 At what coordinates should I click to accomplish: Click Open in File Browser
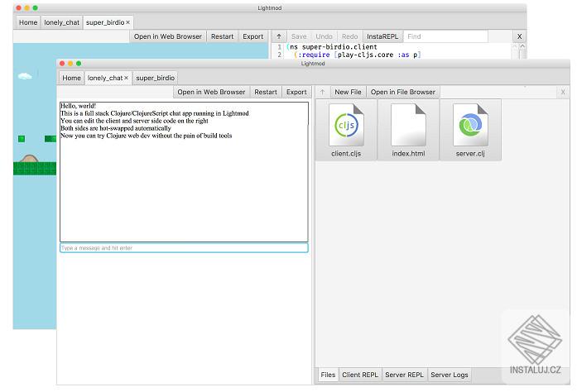click(x=403, y=92)
